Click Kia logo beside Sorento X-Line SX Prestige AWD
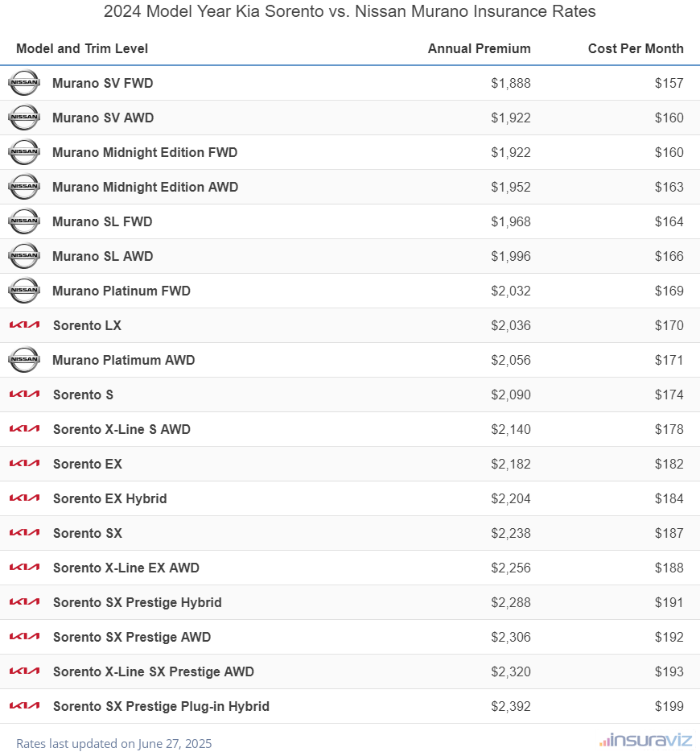Screen dimensions: 700x756 click(x=25, y=671)
